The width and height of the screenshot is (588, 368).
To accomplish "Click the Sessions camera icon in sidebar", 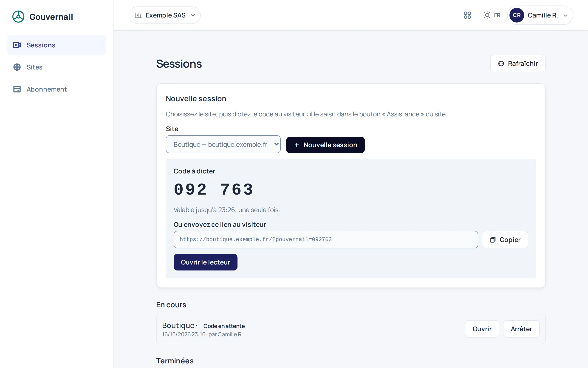I will [x=17, y=45].
